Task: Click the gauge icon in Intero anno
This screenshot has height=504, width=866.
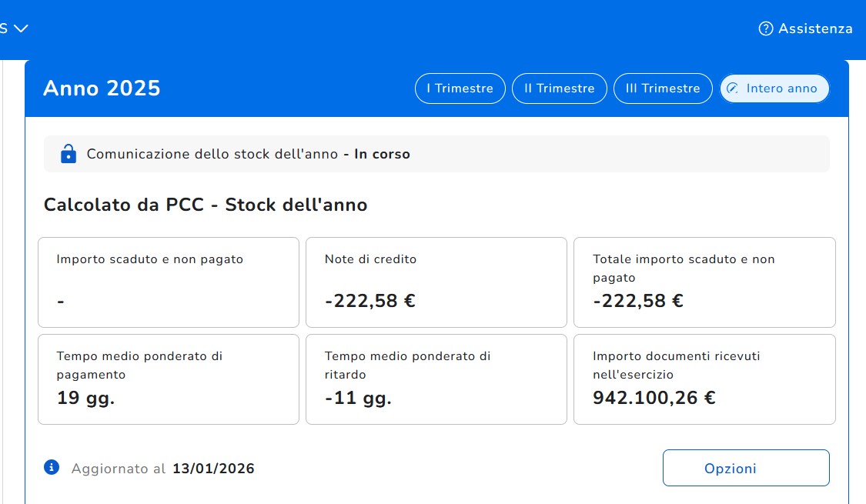Action: [x=733, y=88]
